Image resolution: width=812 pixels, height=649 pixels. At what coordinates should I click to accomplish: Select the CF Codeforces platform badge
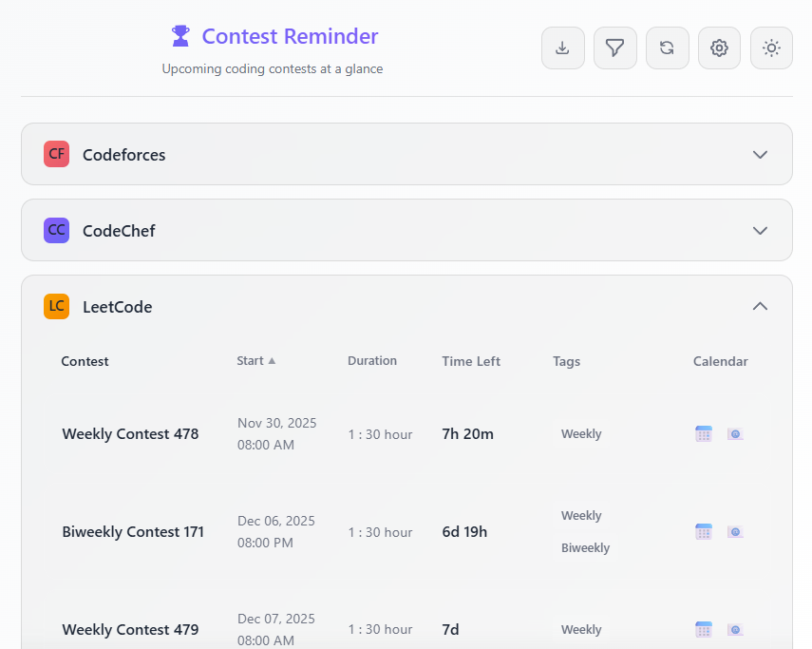click(x=56, y=153)
